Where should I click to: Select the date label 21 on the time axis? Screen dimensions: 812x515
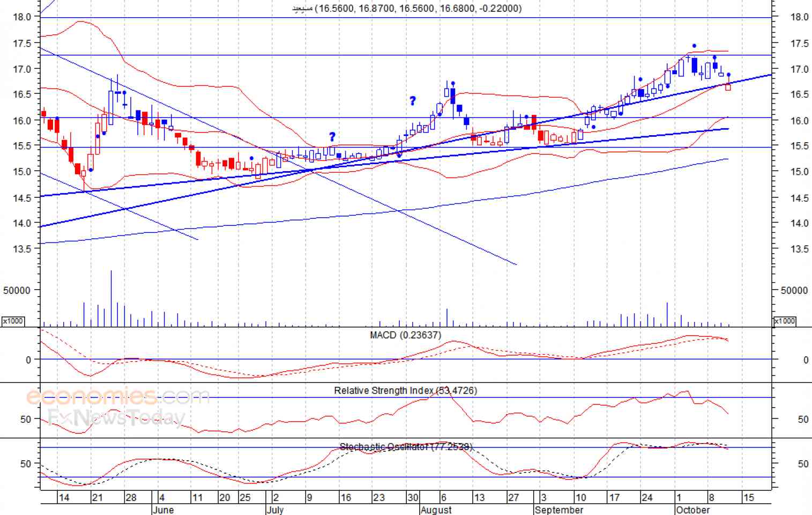click(97, 497)
